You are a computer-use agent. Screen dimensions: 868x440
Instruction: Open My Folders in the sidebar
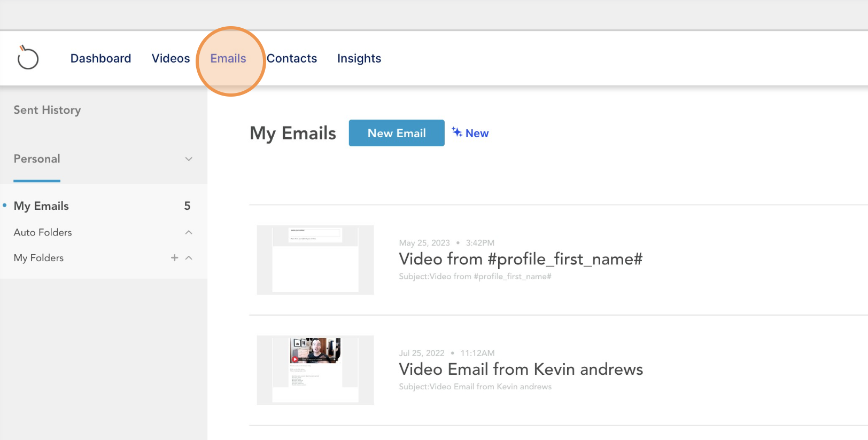click(38, 258)
